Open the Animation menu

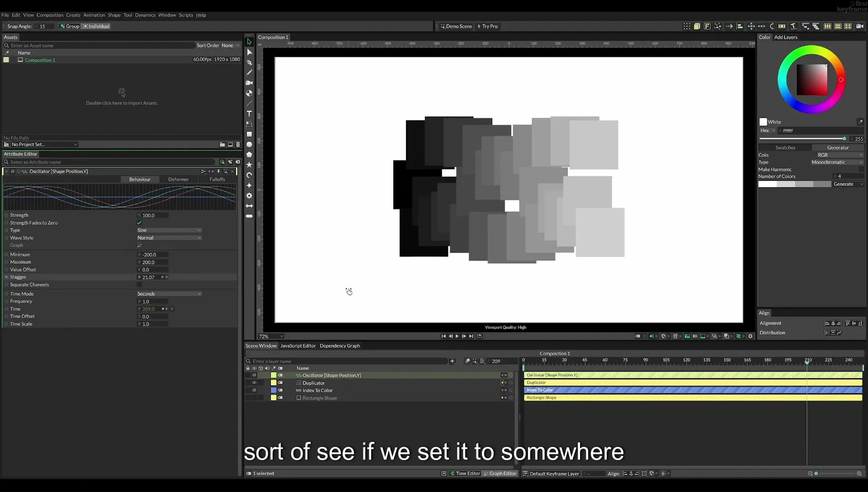pyautogui.click(x=94, y=15)
